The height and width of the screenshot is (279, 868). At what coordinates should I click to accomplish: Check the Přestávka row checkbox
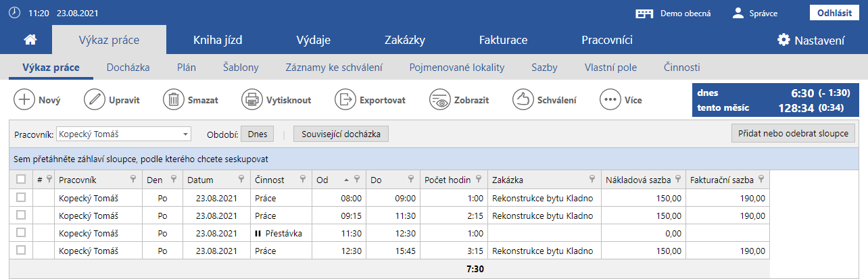21,232
